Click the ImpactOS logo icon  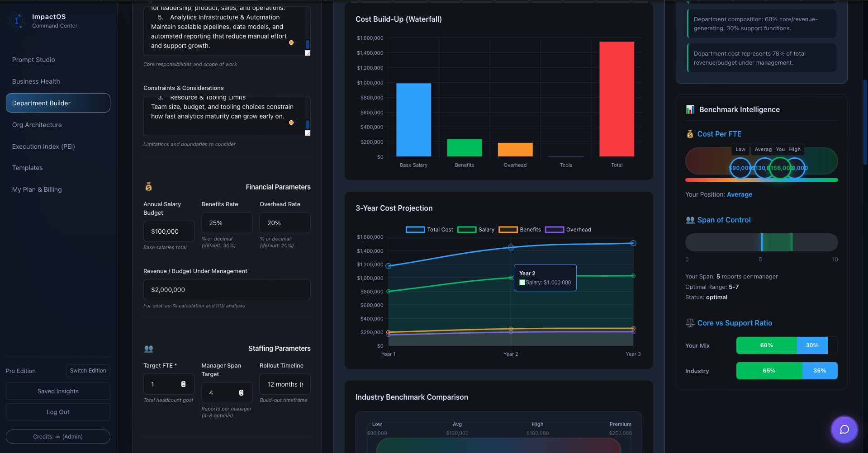pos(17,21)
